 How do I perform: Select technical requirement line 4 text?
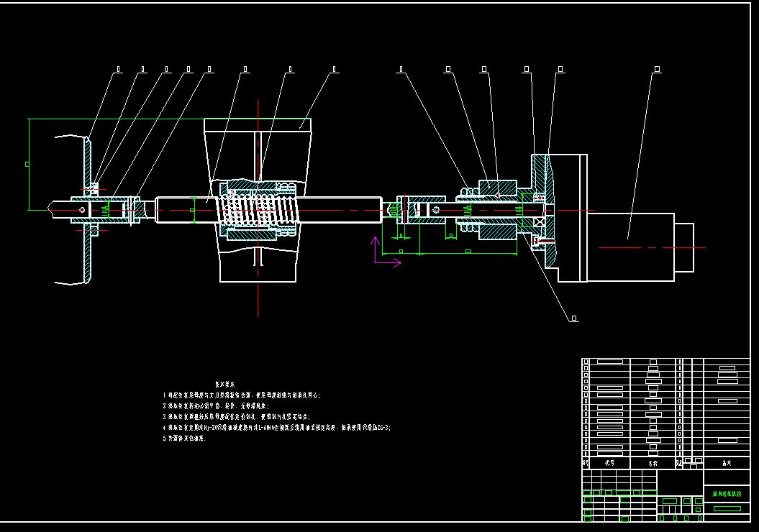[276, 428]
